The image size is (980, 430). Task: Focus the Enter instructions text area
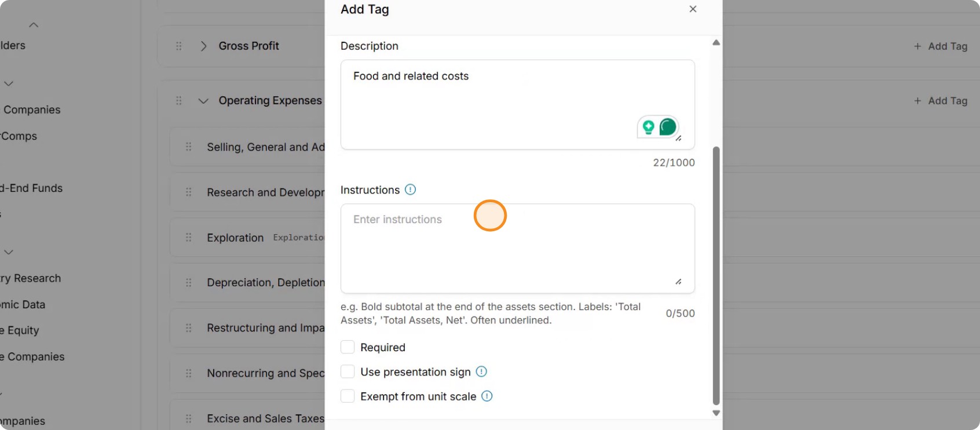[x=518, y=248]
